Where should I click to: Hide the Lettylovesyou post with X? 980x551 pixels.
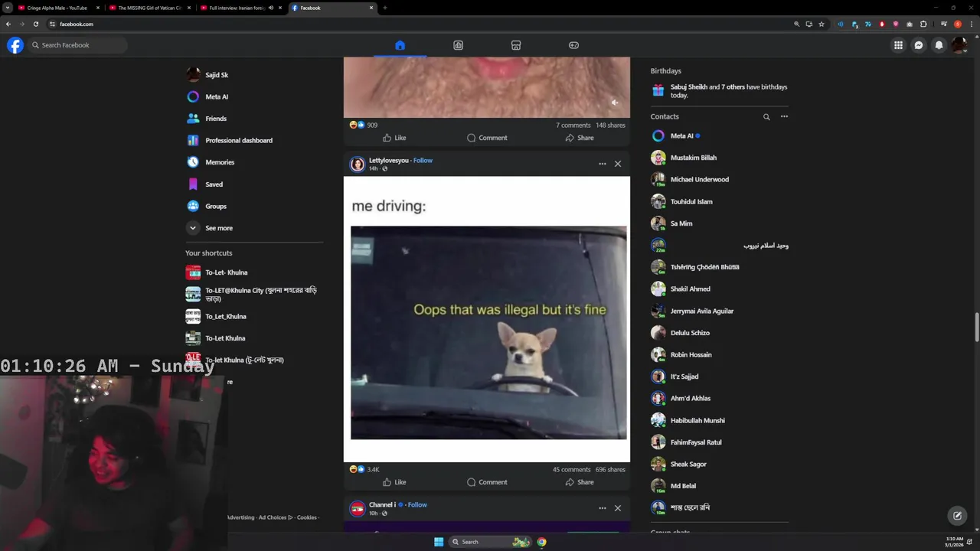[618, 164]
